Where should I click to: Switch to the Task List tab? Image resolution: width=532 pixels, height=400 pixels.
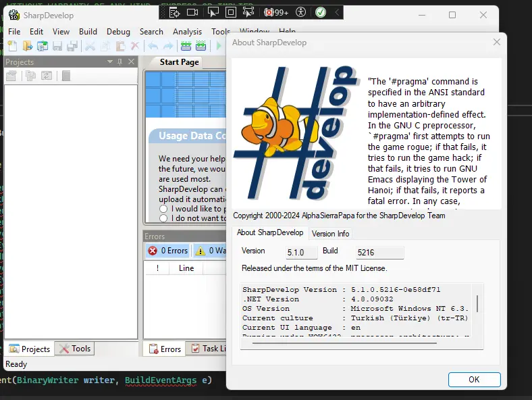pos(207,349)
